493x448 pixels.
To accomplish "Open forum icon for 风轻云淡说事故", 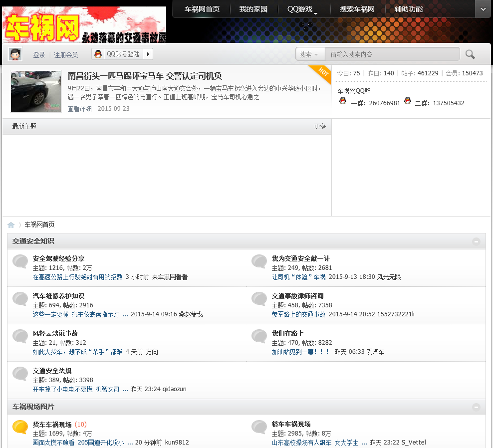I will click(20, 336).
